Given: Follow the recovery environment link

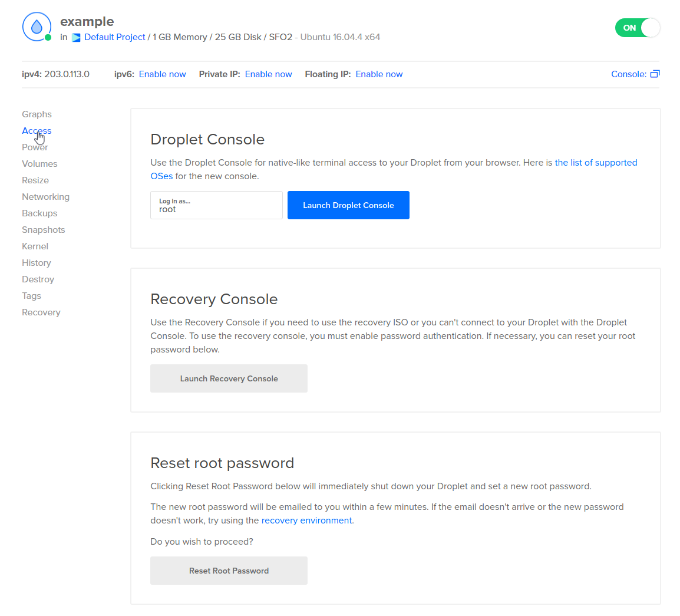Looking at the screenshot, I should coord(306,520).
